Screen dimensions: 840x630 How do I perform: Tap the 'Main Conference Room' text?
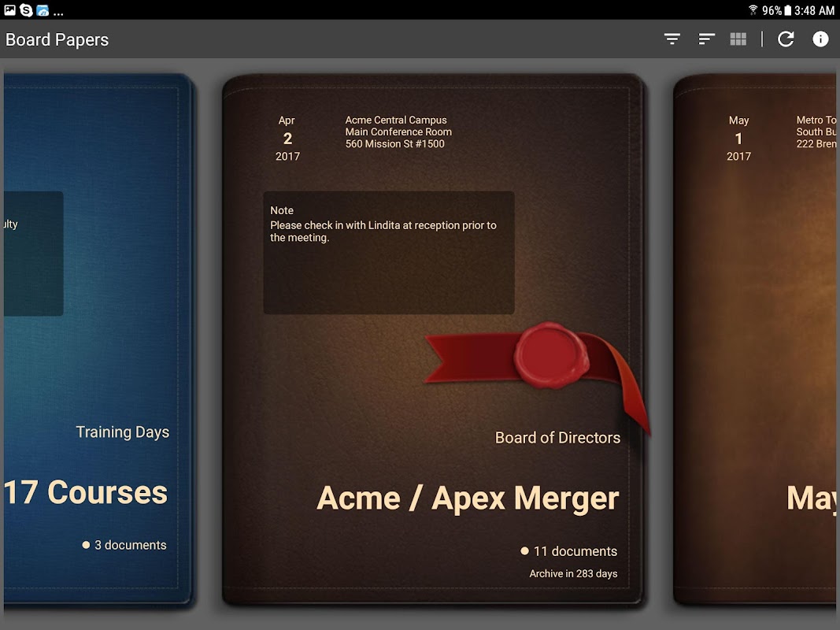click(398, 132)
